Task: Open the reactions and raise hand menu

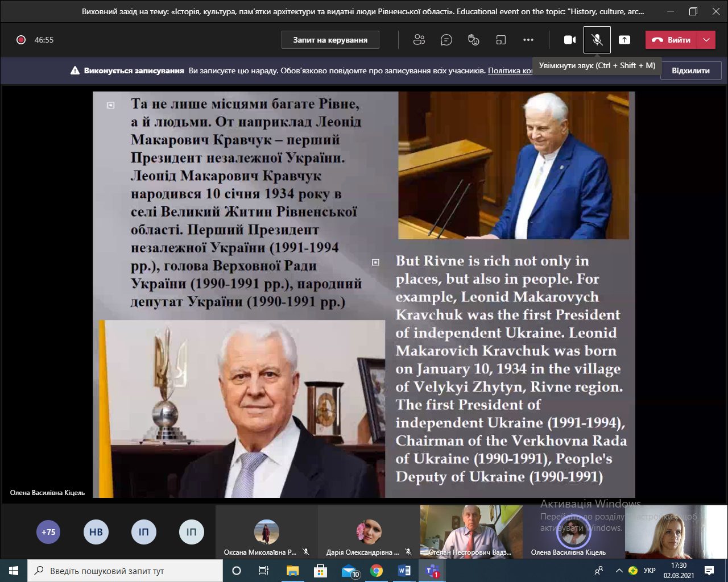Action: (473, 40)
